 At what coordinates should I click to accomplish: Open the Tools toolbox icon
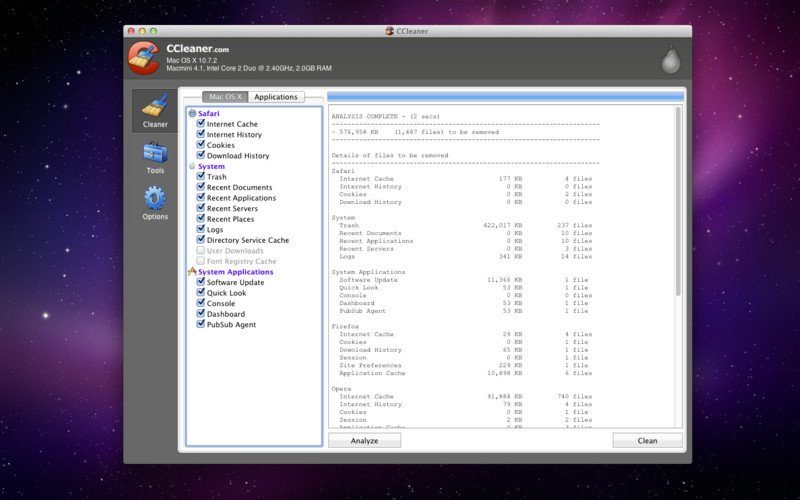[155, 153]
